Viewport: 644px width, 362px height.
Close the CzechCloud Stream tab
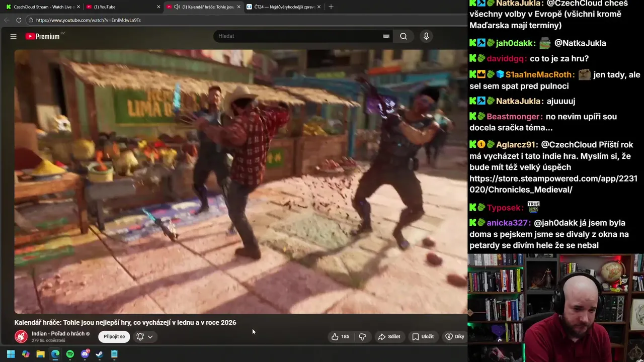(78, 7)
